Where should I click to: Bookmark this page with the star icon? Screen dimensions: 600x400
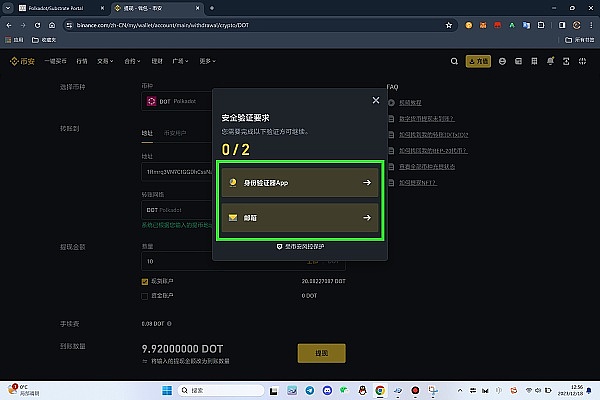click(449, 25)
